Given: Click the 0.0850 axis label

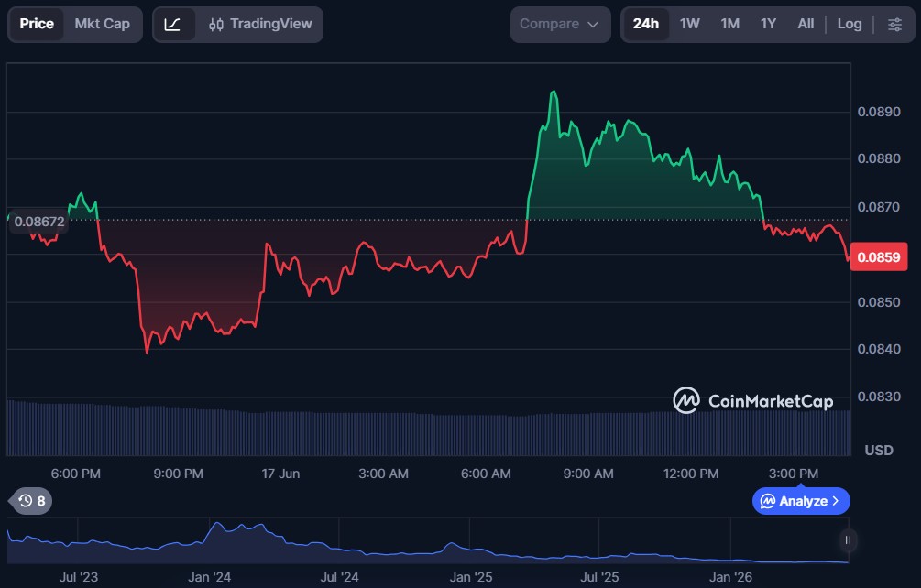Looking at the screenshot, I should (879, 302).
